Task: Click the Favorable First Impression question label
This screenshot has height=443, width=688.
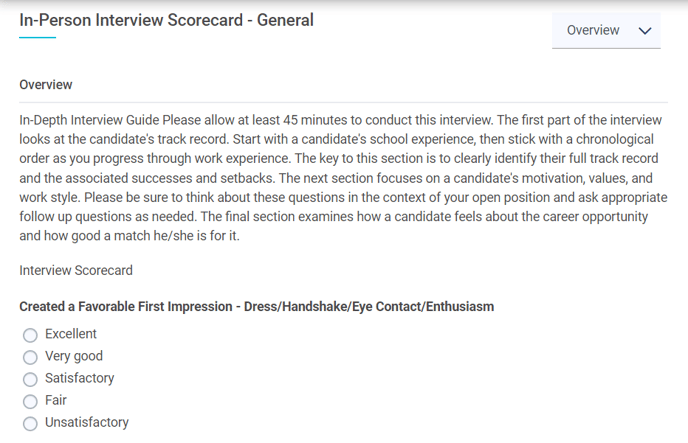Action: [x=256, y=306]
